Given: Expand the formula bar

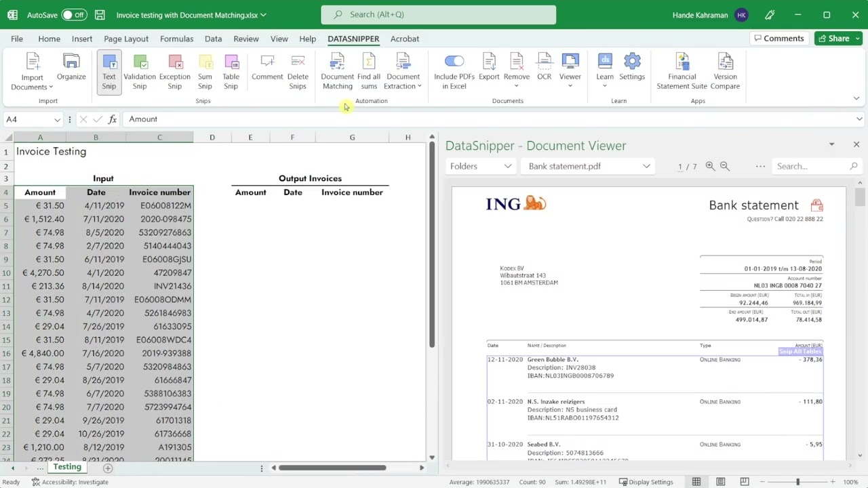Looking at the screenshot, I should click(x=859, y=119).
